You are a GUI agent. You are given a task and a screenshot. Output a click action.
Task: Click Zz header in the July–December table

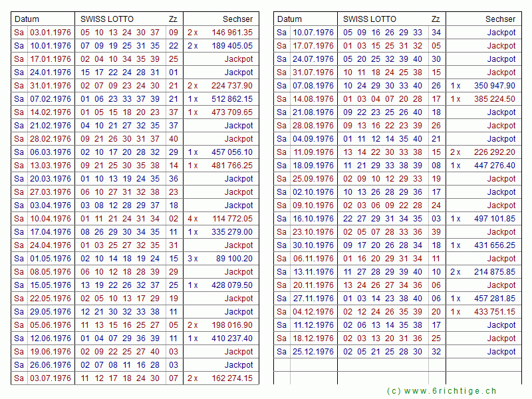point(436,19)
